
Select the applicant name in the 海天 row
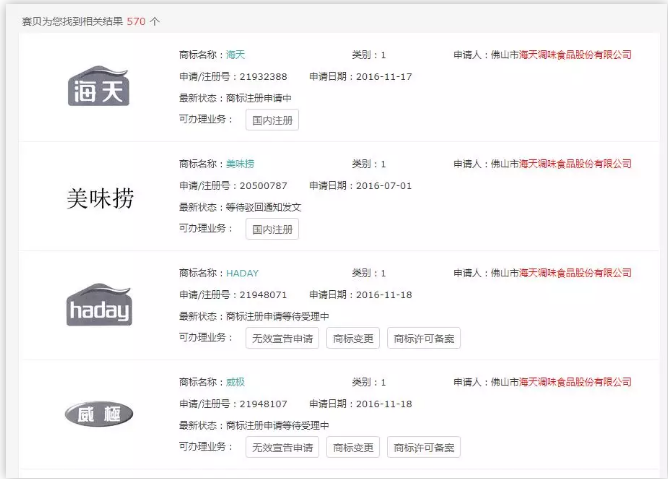click(x=561, y=55)
